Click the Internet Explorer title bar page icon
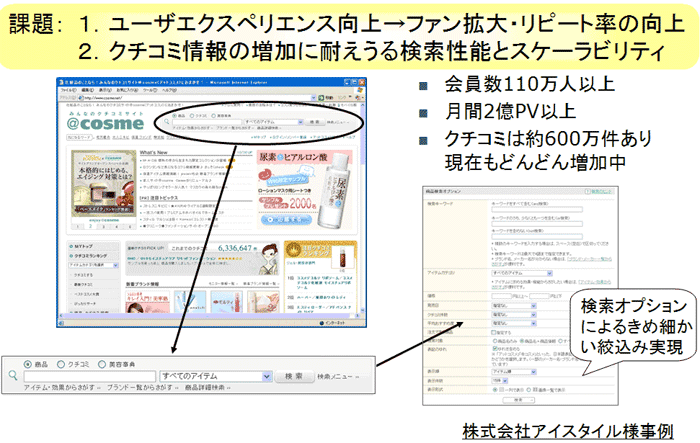This screenshot has width=700, height=443. click(62, 82)
